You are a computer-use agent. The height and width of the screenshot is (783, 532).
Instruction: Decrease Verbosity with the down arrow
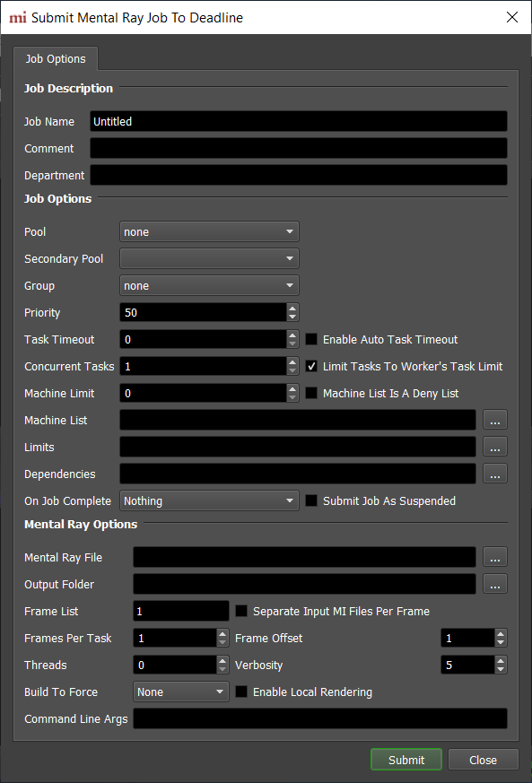pyautogui.click(x=501, y=670)
